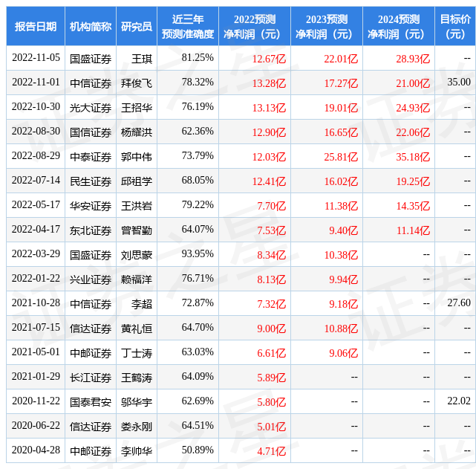Click the 报告日期 column header
Image resolution: width=476 pixels, height=469 pixels.
click(x=36, y=27)
